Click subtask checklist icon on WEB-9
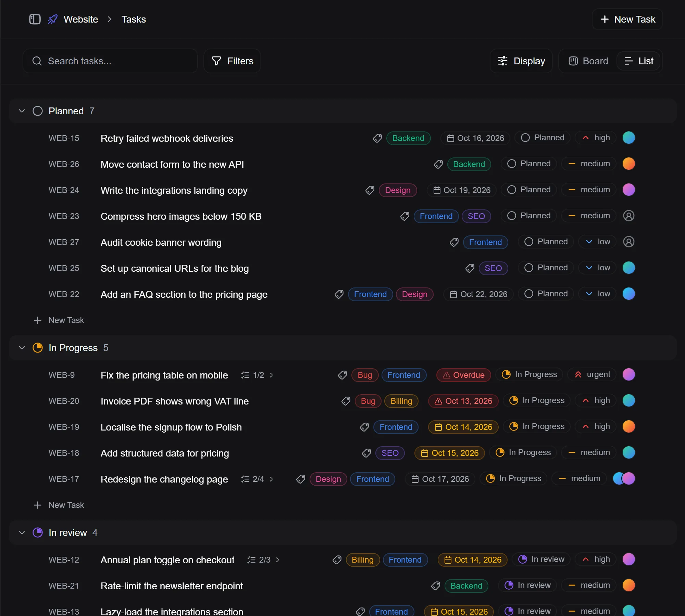The height and width of the screenshot is (616, 685). coord(245,375)
